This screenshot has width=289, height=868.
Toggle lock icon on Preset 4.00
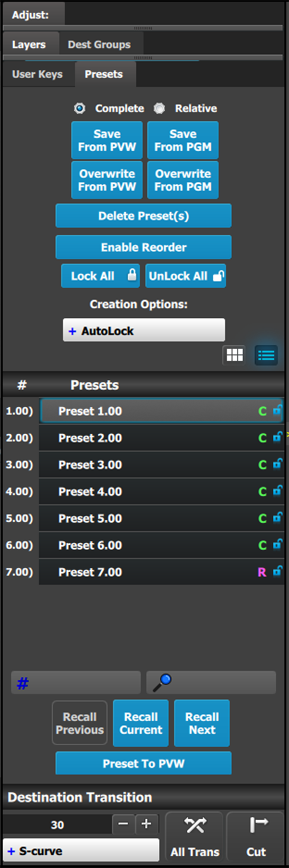pyautogui.click(x=277, y=491)
